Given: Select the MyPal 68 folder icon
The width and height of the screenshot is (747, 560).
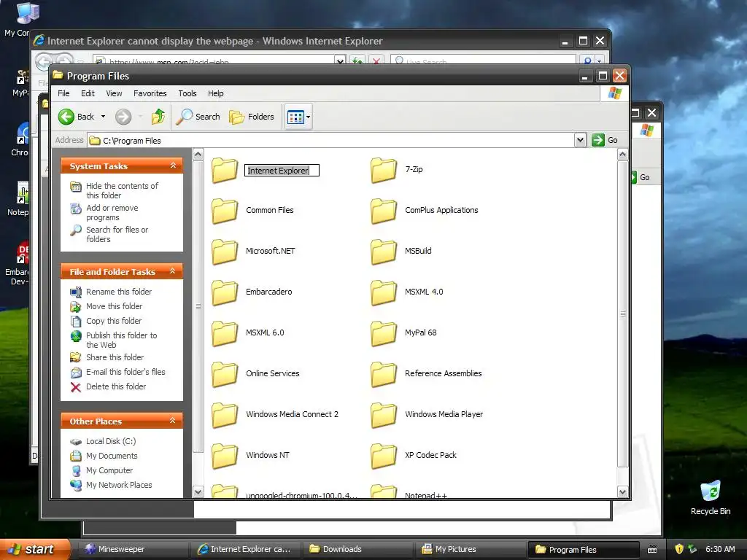Looking at the screenshot, I should pos(384,333).
